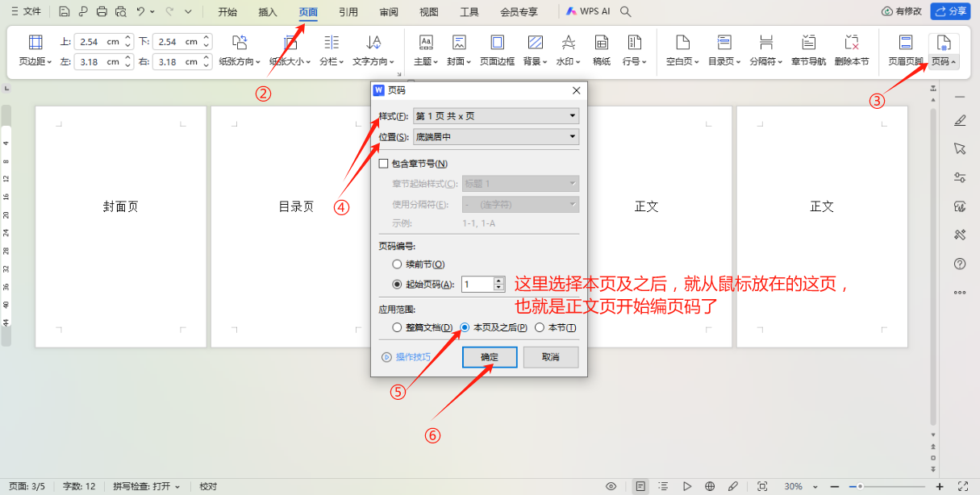Click the 确定 button in the dialog

point(490,357)
